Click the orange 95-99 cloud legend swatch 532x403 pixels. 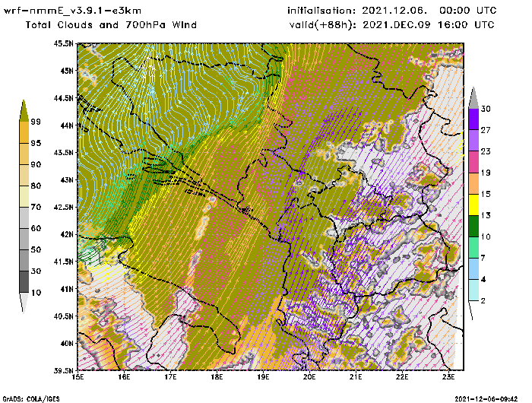tap(24, 132)
